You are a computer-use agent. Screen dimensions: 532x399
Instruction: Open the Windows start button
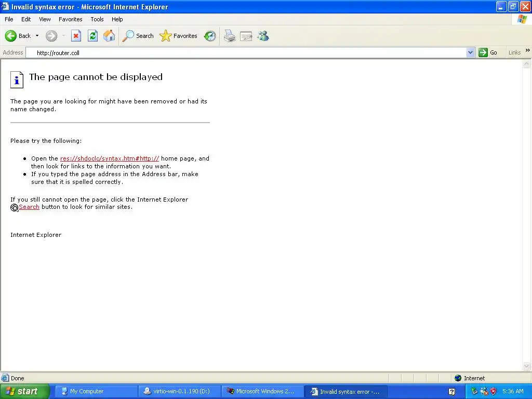(25, 391)
